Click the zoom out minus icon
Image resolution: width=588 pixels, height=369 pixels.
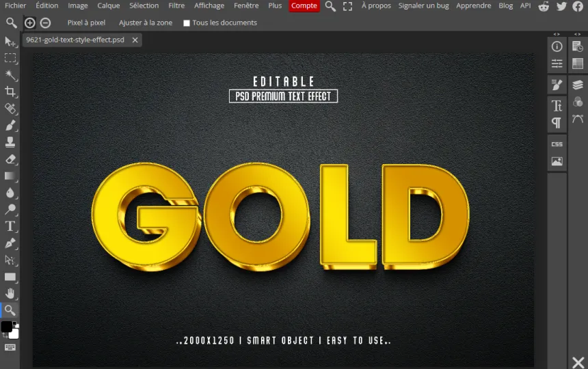point(45,23)
